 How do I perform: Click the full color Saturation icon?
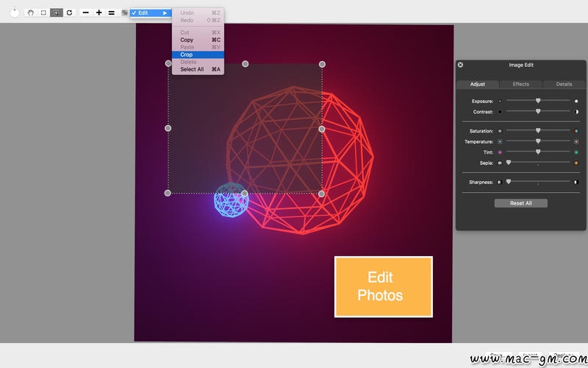pyautogui.click(x=576, y=131)
